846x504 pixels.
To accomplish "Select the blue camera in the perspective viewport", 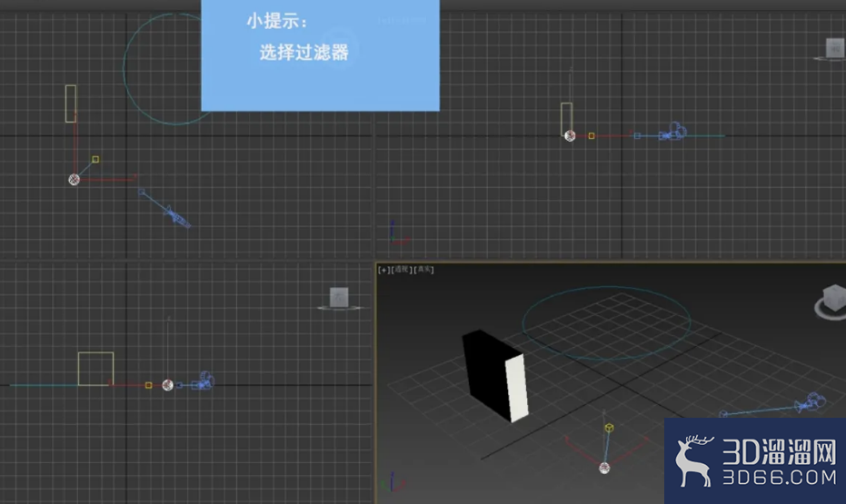I will point(812,402).
